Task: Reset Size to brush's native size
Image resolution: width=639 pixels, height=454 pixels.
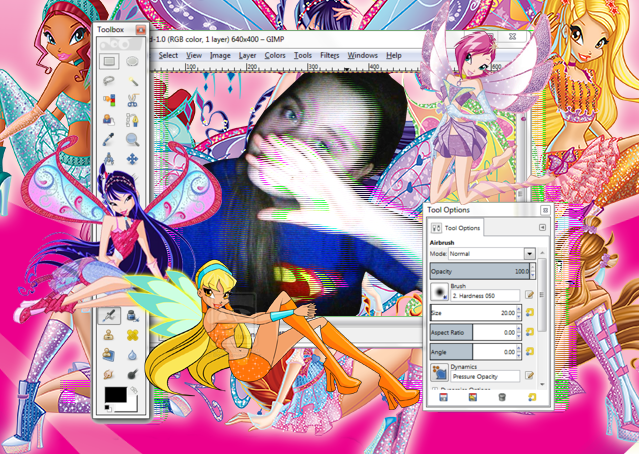Action: coord(529,313)
